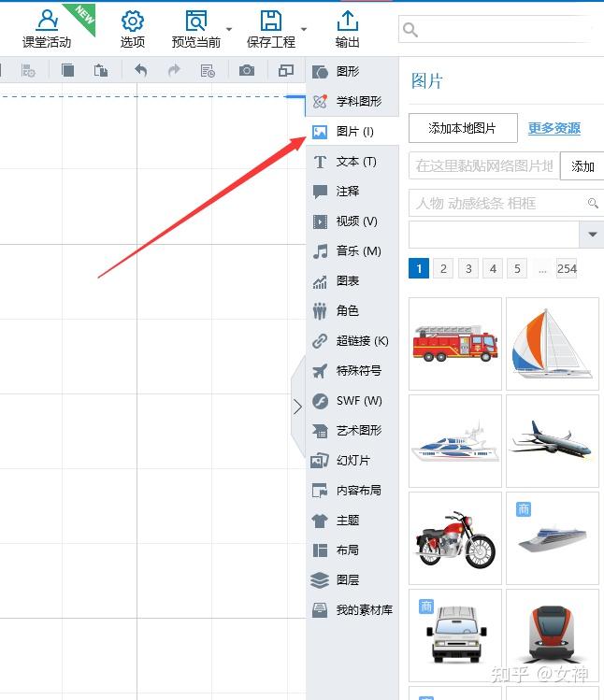The height and width of the screenshot is (700, 604).
Task: Expand the 预览当前 dropdown arrow
Action: pyautogui.click(x=229, y=29)
